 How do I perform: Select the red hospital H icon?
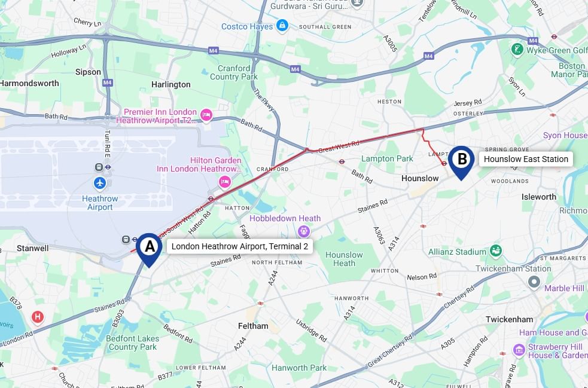37,317
